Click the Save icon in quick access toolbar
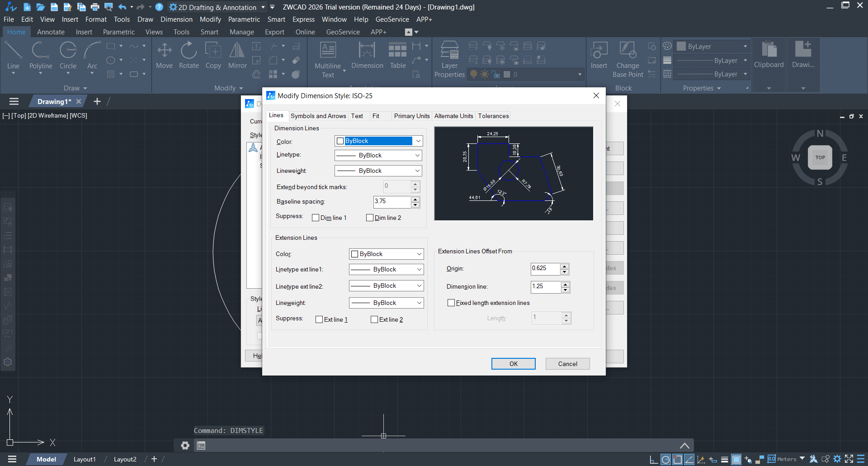 54,7
